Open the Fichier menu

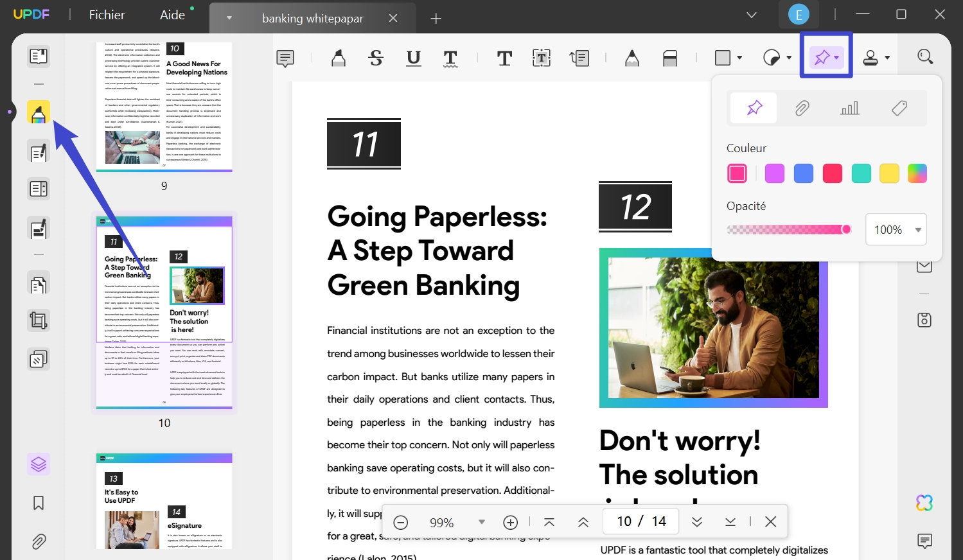point(105,14)
